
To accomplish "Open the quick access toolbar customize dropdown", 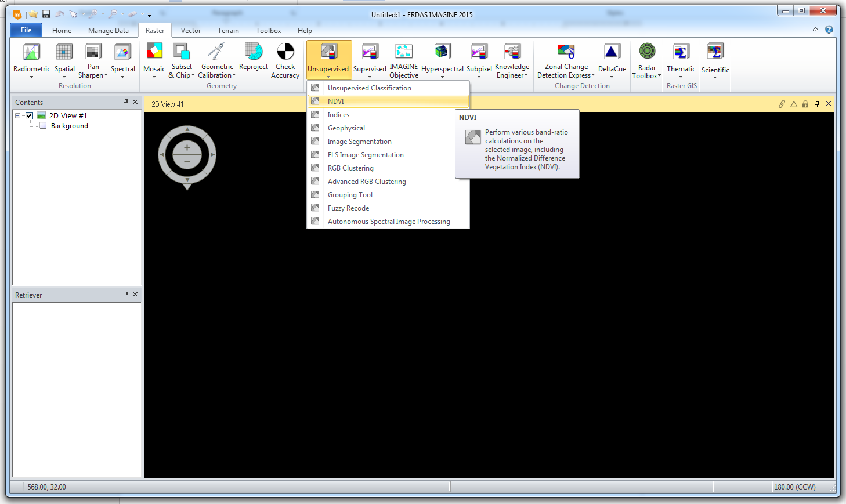I will (x=149, y=14).
